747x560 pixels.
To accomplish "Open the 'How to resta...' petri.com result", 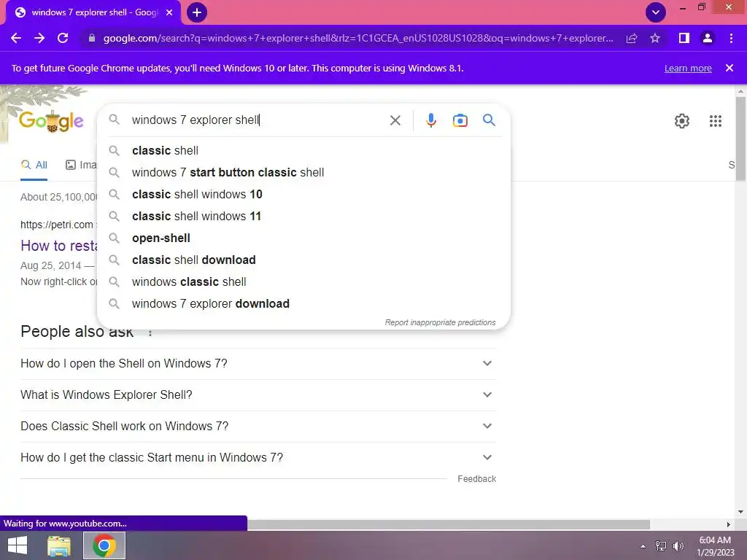I will [58, 246].
